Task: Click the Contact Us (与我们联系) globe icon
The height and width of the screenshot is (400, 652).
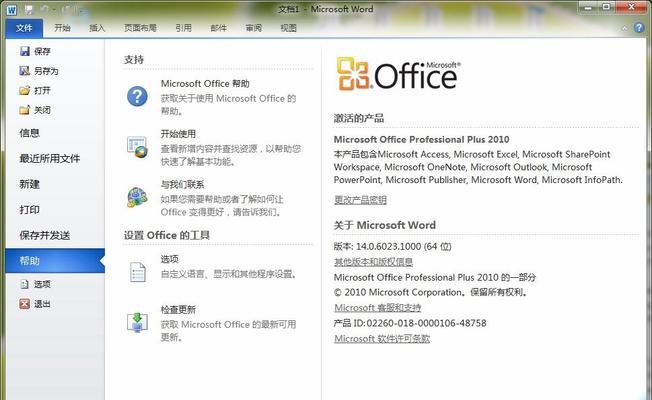Action: pos(137,198)
